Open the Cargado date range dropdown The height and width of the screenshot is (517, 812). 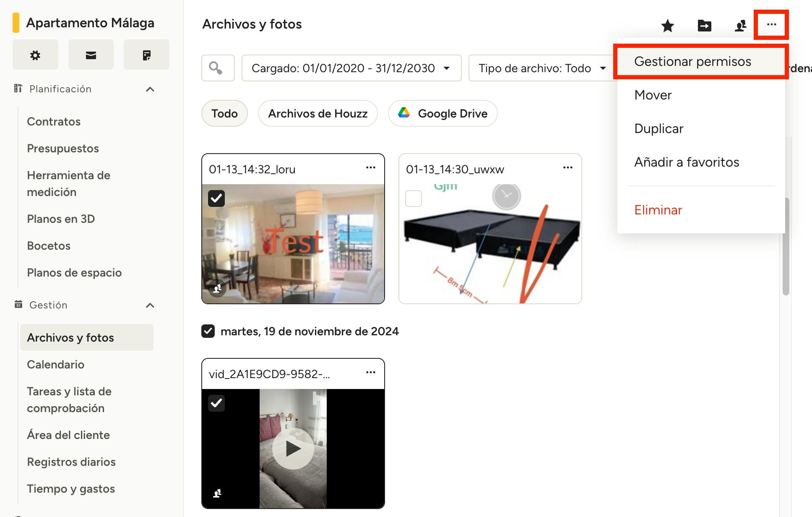pos(351,68)
